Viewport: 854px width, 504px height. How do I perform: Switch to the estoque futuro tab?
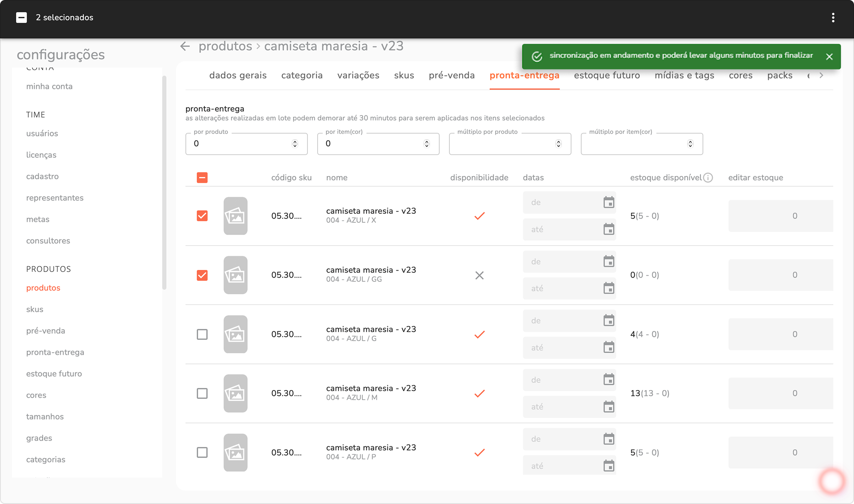tap(607, 76)
